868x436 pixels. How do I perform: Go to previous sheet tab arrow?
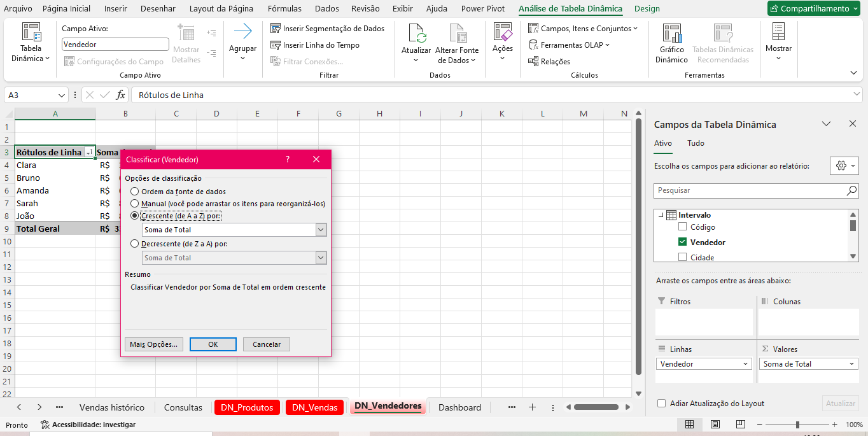point(19,407)
